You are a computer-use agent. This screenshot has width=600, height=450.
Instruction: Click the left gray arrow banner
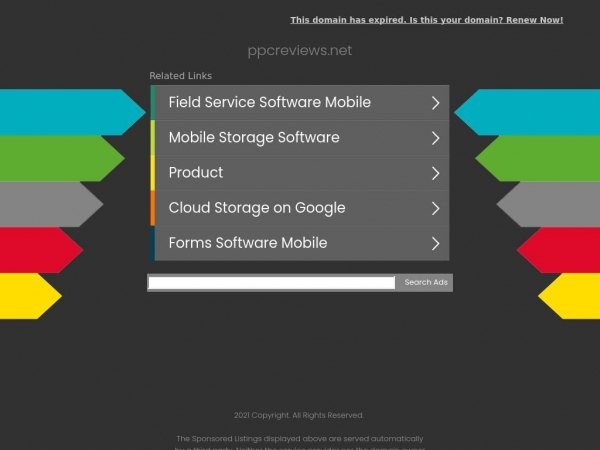pyautogui.click(x=52, y=204)
